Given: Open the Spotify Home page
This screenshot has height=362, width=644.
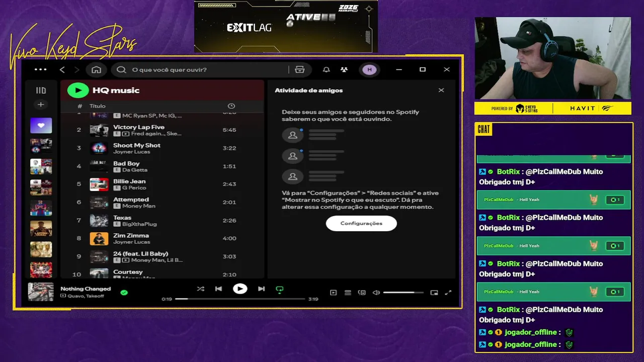Looking at the screenshot, I should point(96,69).
